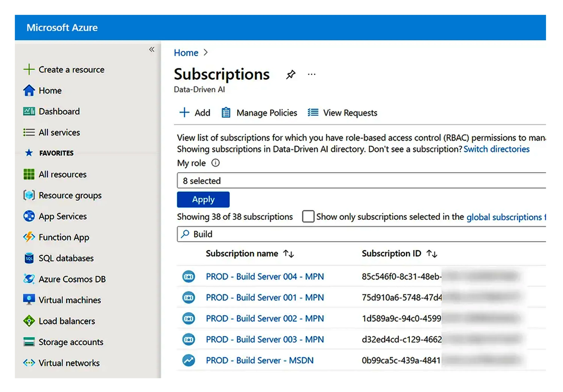Open PROD - Build Server 003 - MPN
This screenshot has height=392, width=563.
click(265, 339)
